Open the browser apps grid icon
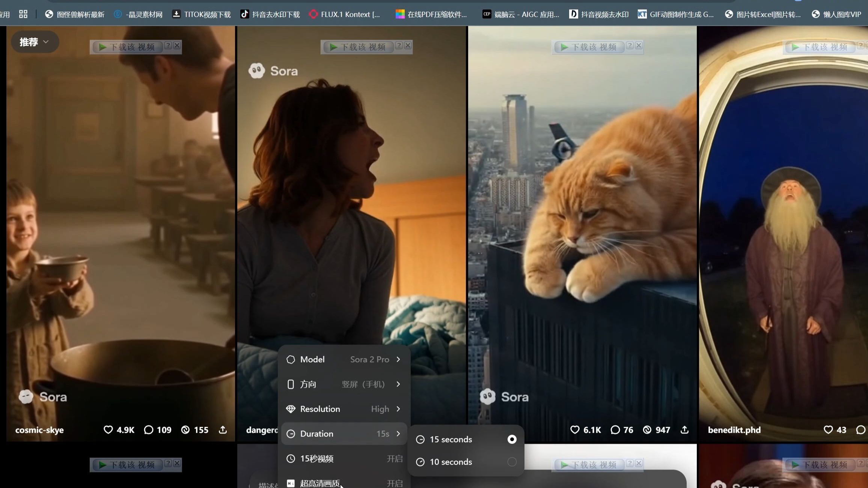The height and width of the screenshot is (488, 868). (x=23, y=14)
